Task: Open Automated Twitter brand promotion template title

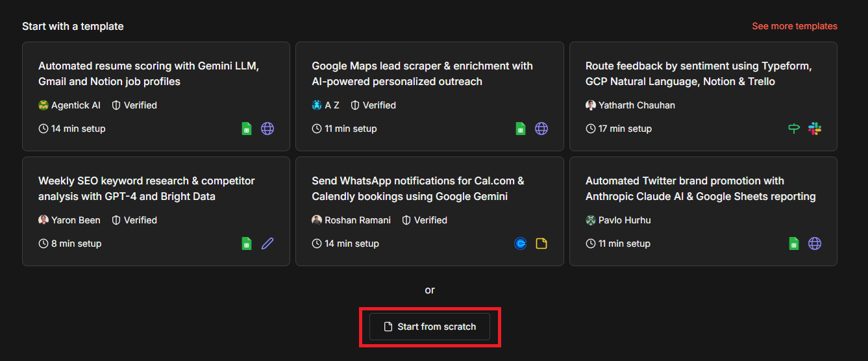Action: (701, 188)
